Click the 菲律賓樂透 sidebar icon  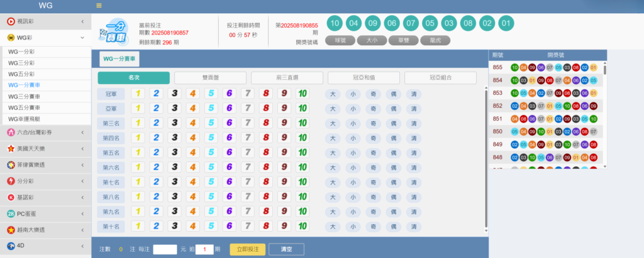[11, 165]
